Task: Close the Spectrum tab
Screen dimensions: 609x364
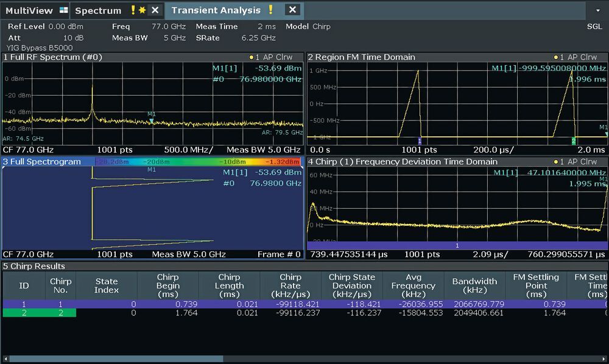Action: pos(153,10)
